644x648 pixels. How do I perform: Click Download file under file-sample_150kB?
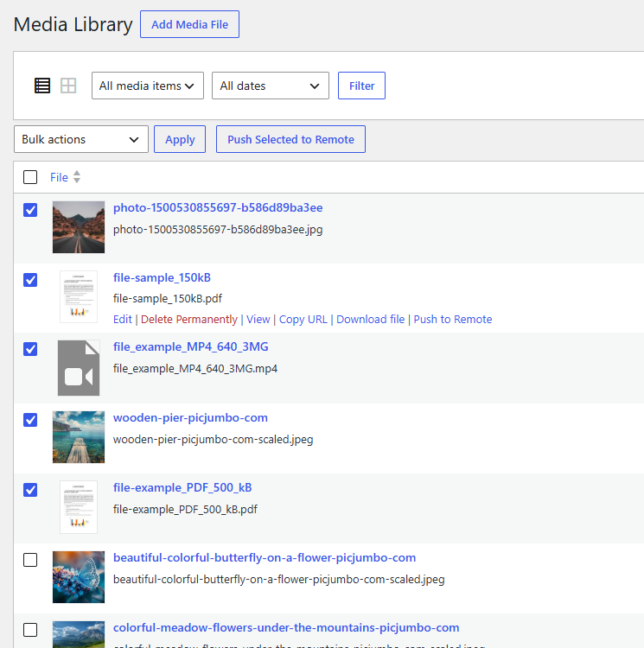tap(370, 320)
